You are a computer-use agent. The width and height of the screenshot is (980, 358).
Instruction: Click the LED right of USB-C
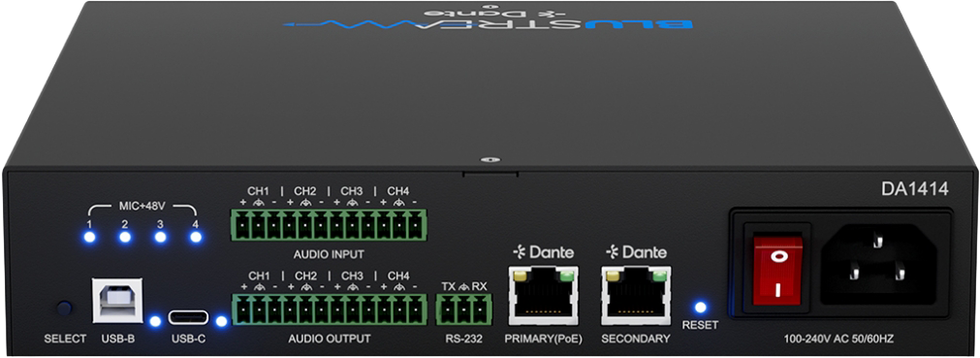pos(221,321)
